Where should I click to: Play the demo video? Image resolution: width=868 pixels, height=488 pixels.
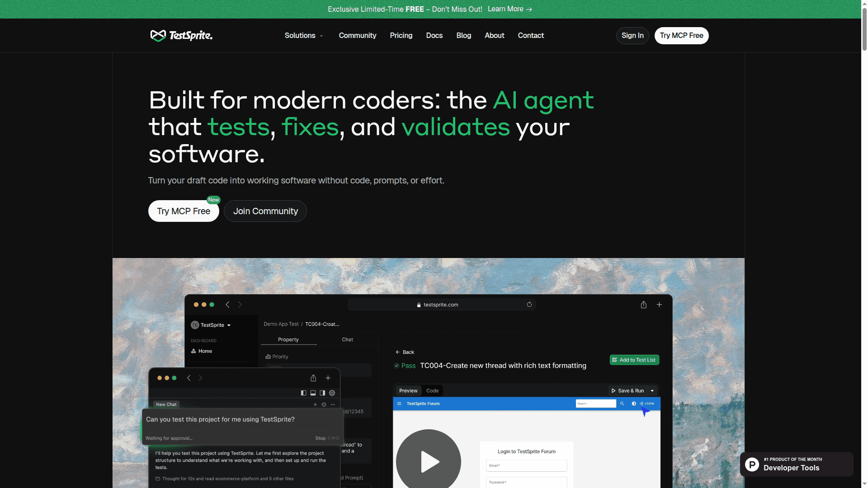click(429, 461)
